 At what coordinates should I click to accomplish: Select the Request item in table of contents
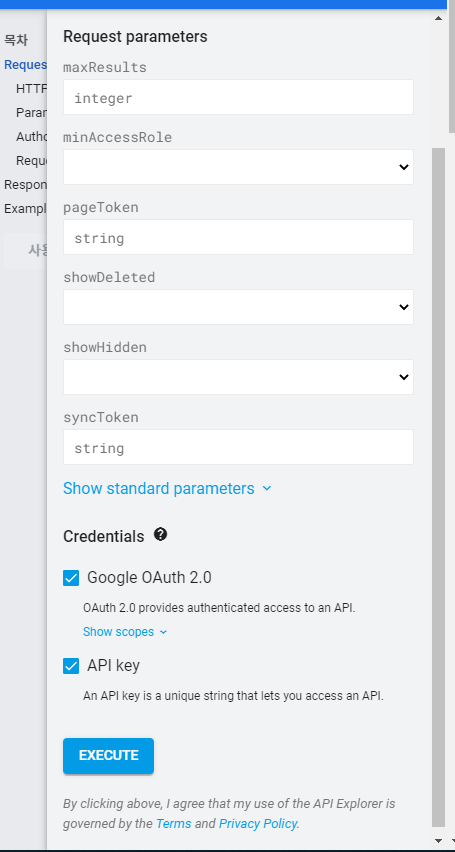click(25, 65)
